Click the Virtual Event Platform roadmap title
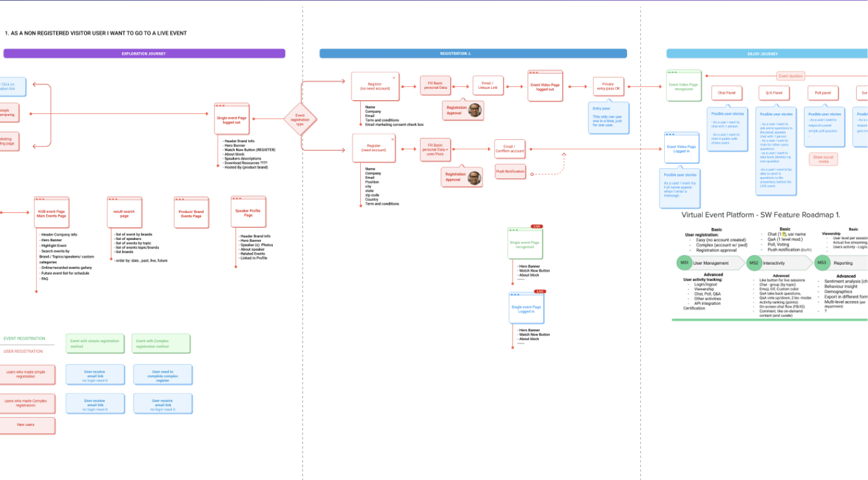868x480 pixels. 761,215
